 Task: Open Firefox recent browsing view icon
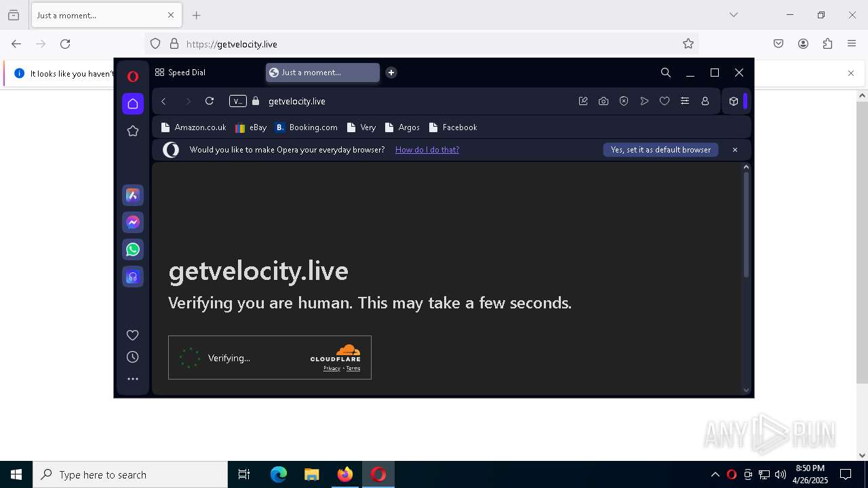(14, 15)
